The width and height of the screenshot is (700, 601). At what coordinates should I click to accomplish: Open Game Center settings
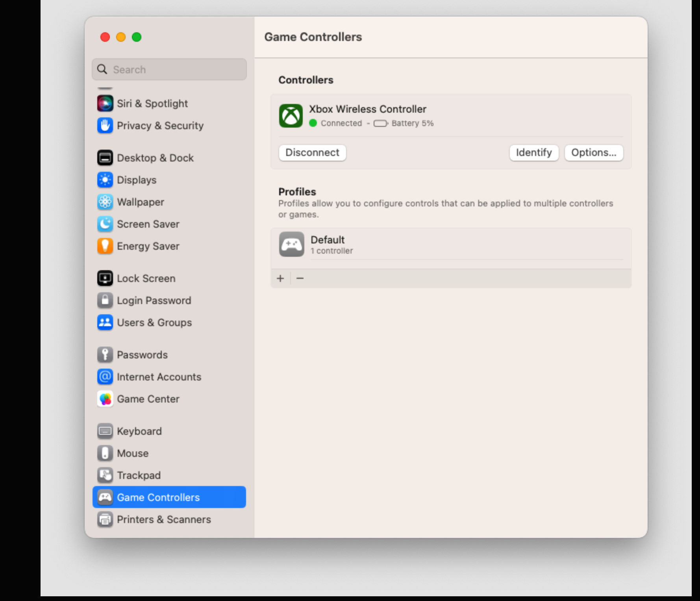[169, 399]
